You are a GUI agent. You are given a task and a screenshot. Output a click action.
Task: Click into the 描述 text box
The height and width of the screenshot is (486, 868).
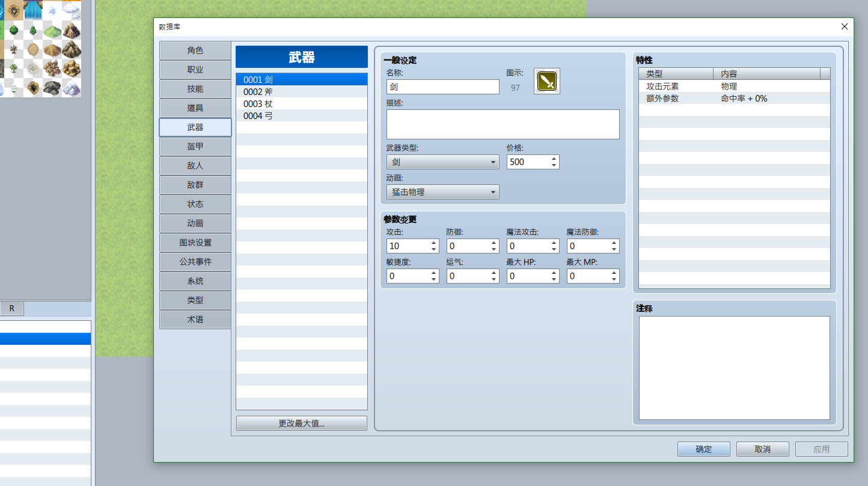(x=503, y=124)
